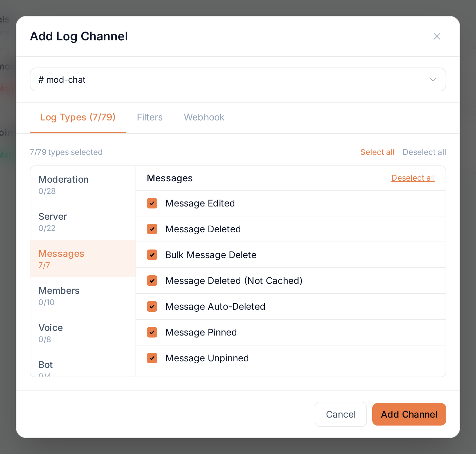The height and width of the screenshot is (454, 476).
Task: Click the grey Deselect all link
Action: pos(424,152)
